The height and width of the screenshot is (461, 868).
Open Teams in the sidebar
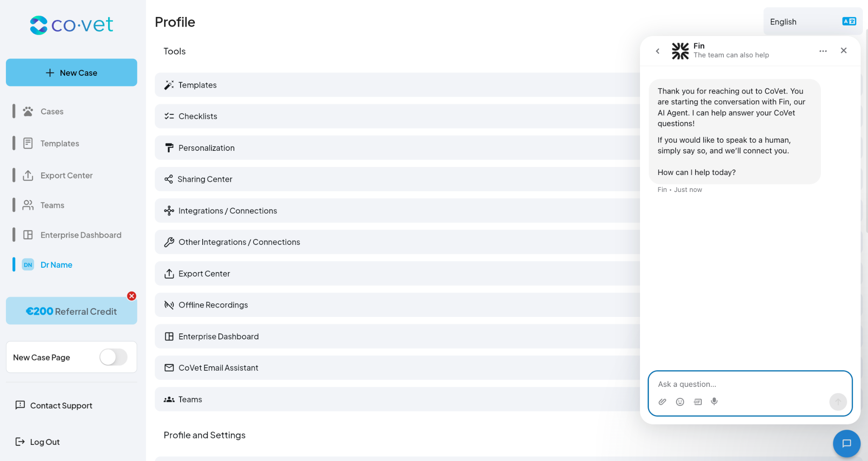(52, 205)
